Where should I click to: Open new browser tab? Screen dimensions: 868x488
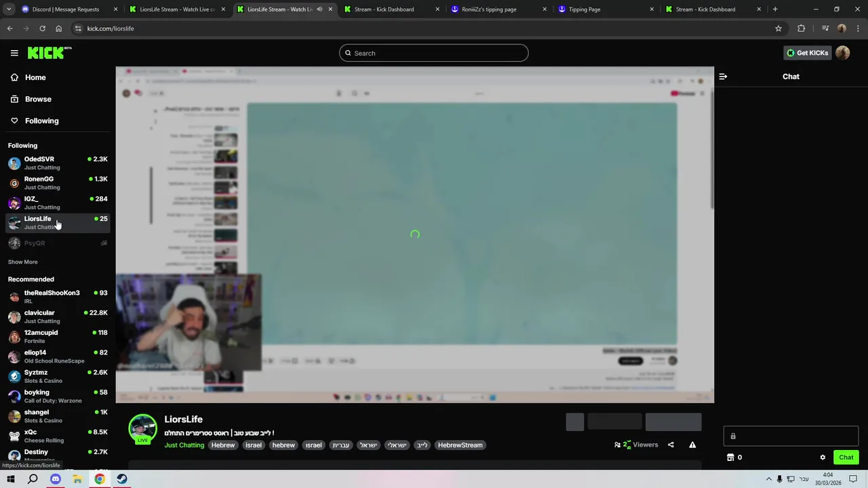tap(775, 9)
